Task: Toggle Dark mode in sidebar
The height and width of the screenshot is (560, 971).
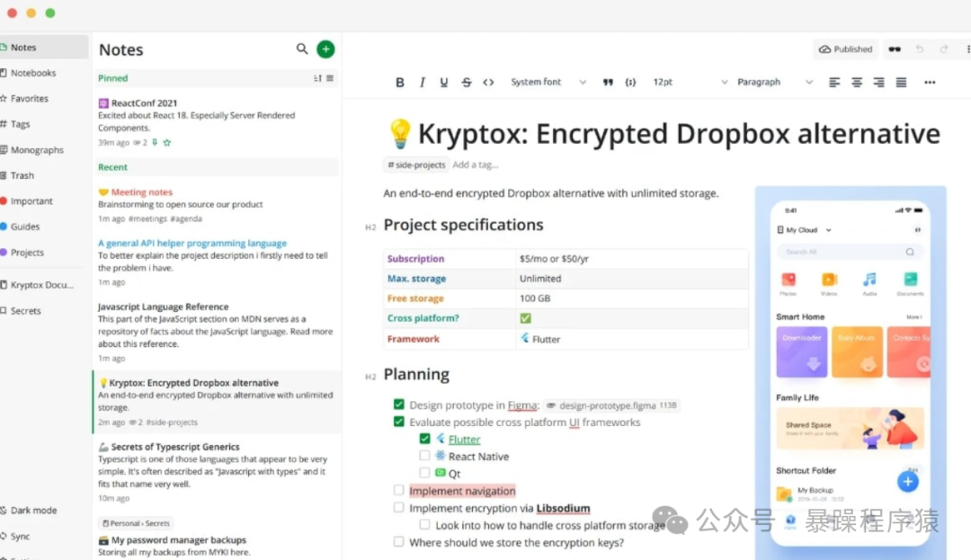Action: pos(29,511)
